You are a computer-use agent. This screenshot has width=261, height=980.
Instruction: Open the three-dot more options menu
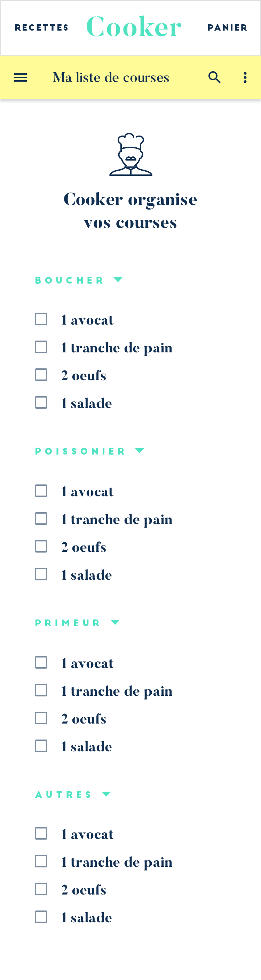point(245,77)
